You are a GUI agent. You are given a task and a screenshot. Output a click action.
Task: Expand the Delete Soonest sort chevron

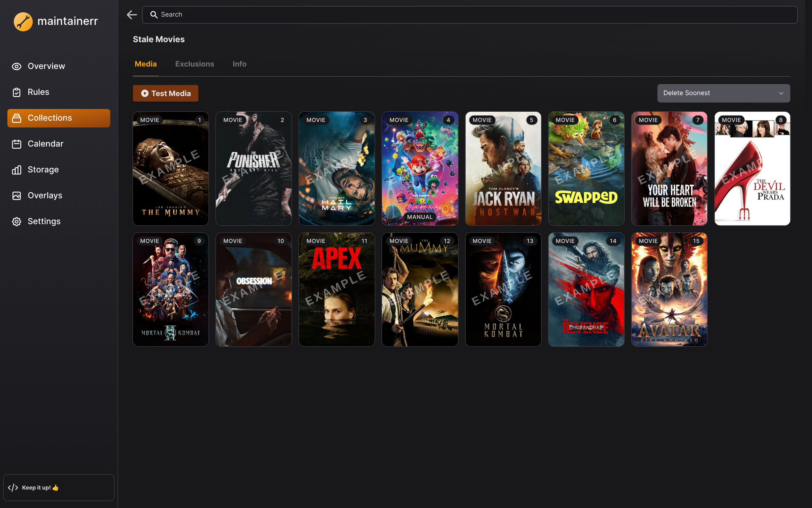[x=781, y=93]
